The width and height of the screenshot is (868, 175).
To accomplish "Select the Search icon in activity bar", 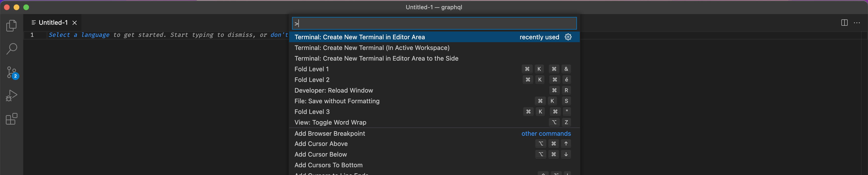I will coord(11,48).
